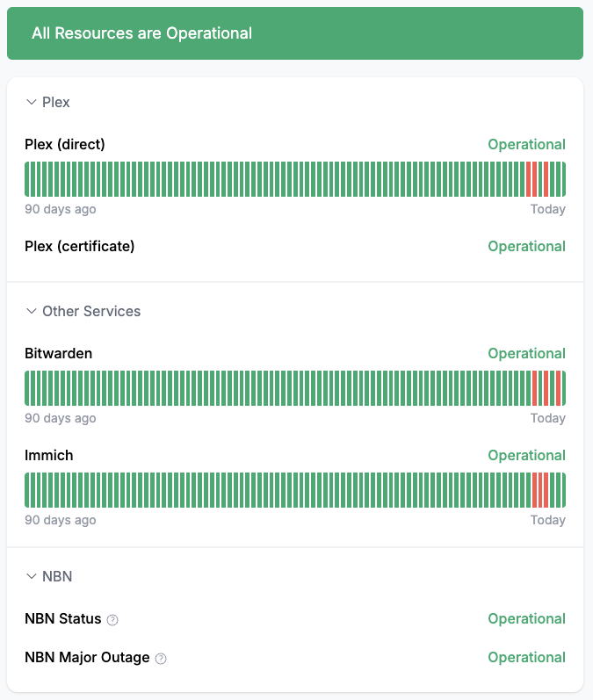Click the last green bar in Immich timeline
The height and width of the screenshot is (700, 593).
pyautogui.click(x=562, y=490)
